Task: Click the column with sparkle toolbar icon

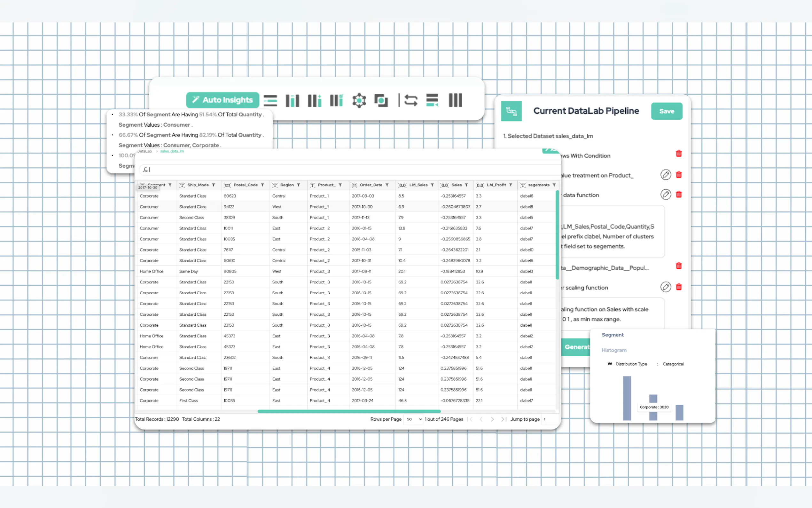Action: [x=315, y=100]
